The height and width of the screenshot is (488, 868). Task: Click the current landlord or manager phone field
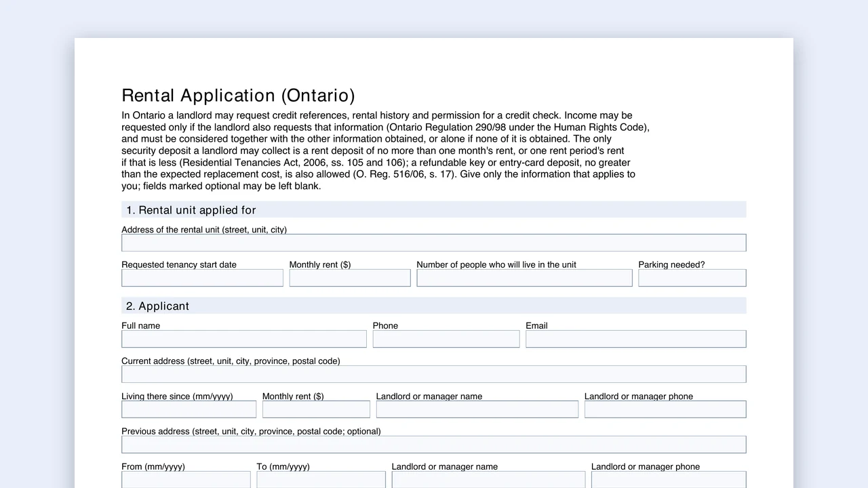(665, 409)
